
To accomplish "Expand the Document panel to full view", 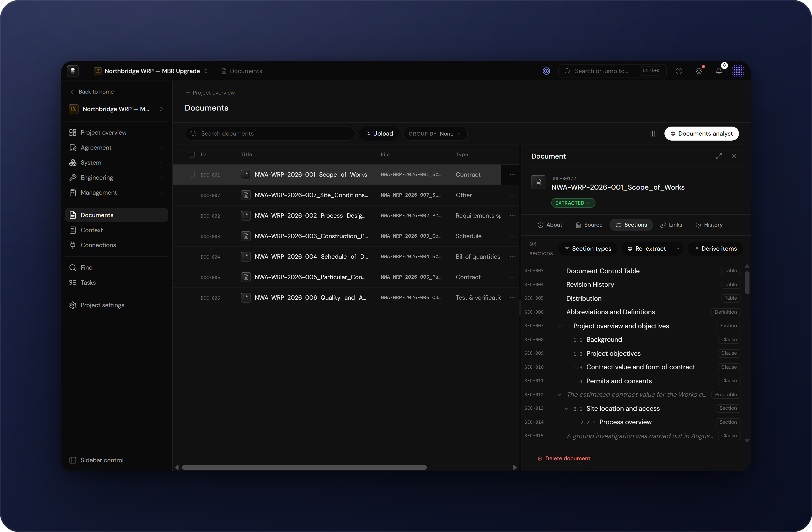I will (x=719, y=156).
